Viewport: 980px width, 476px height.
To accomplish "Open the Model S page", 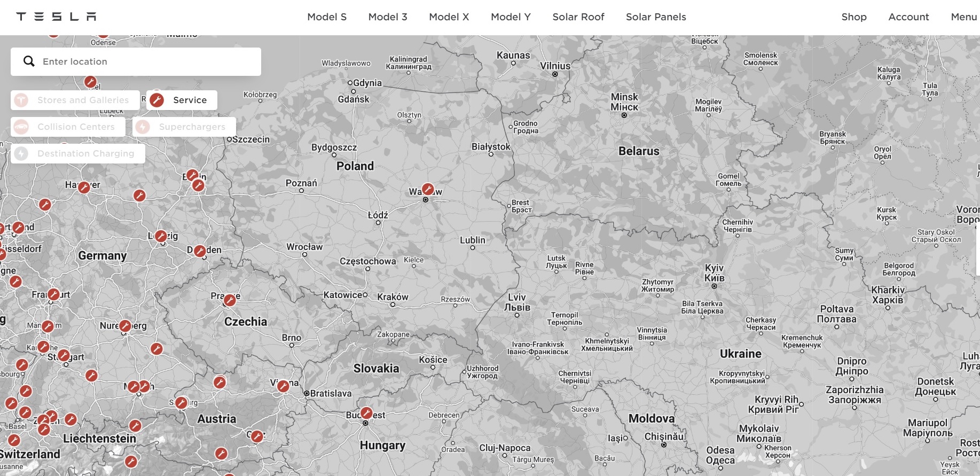I will click(327, 17).
